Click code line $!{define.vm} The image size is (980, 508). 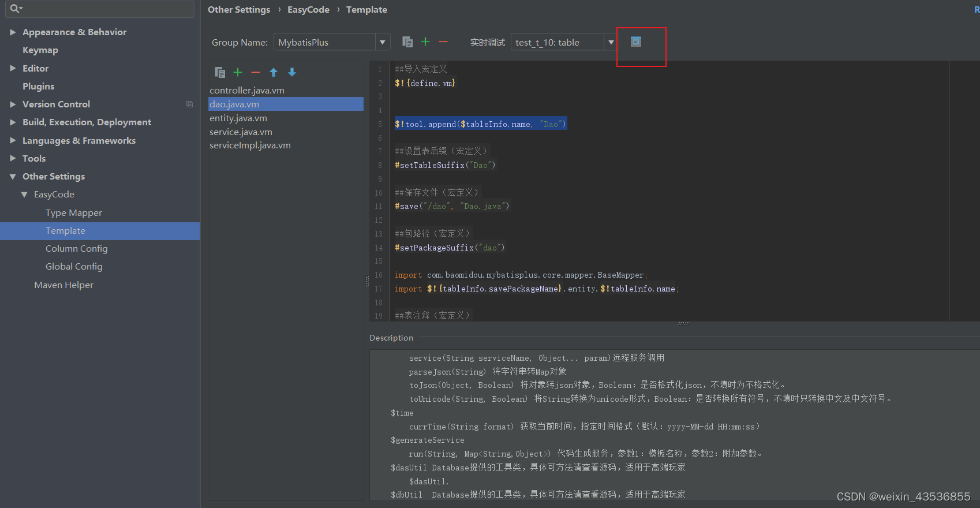pos(425,83)
